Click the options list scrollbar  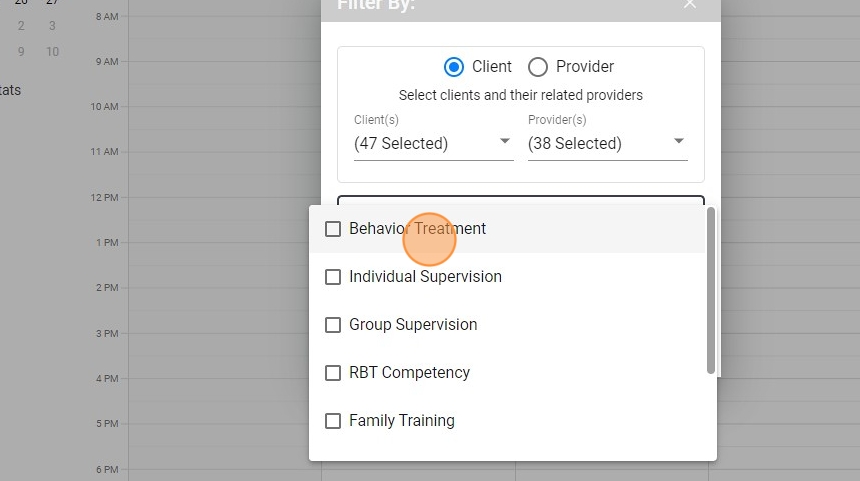pos(711,290)
